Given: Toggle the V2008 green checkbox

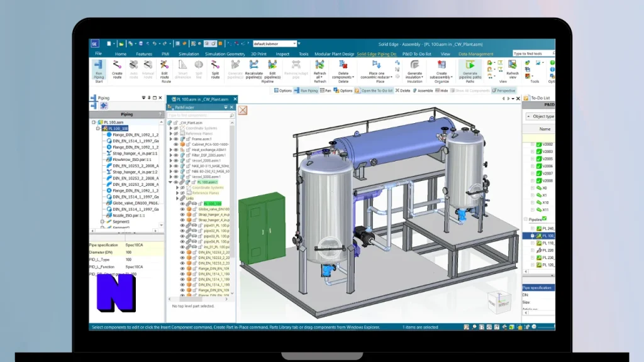Looking at the screenshot, I should point(539,180).
